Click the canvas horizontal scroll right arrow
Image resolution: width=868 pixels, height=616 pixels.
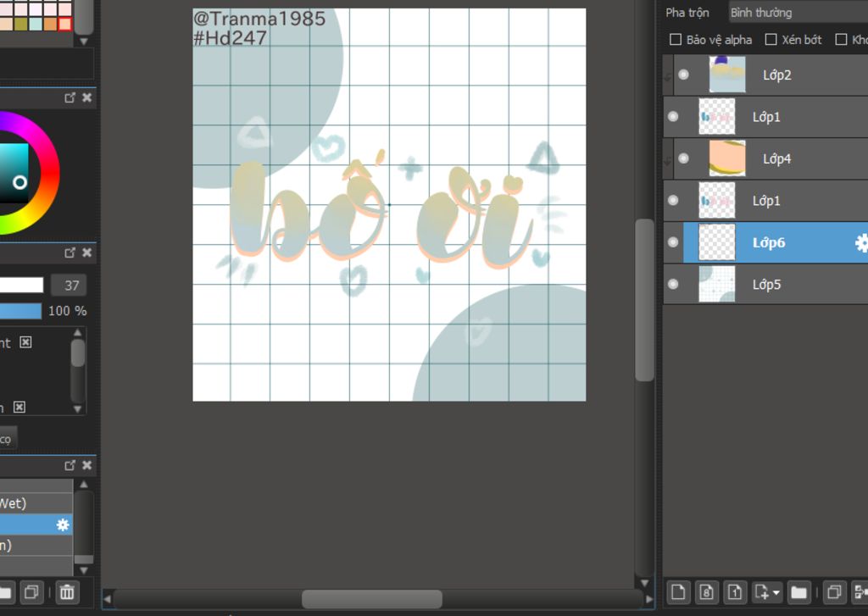(x=648, y=599)
